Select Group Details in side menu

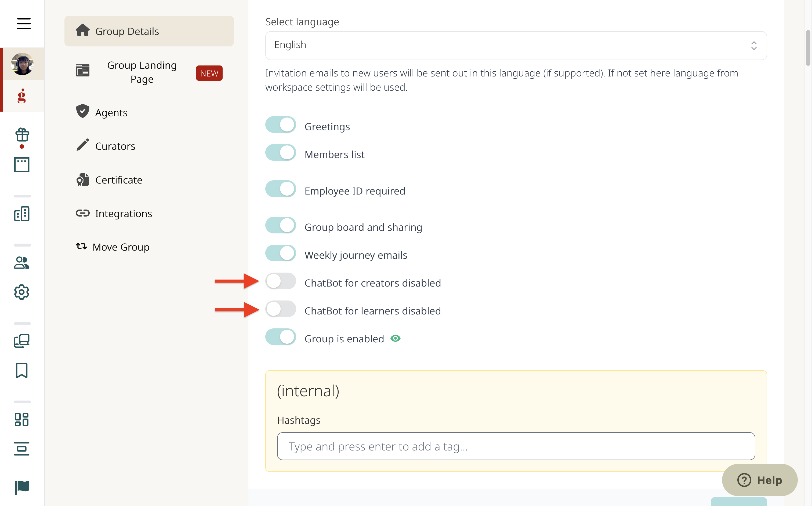pos(149,31)
